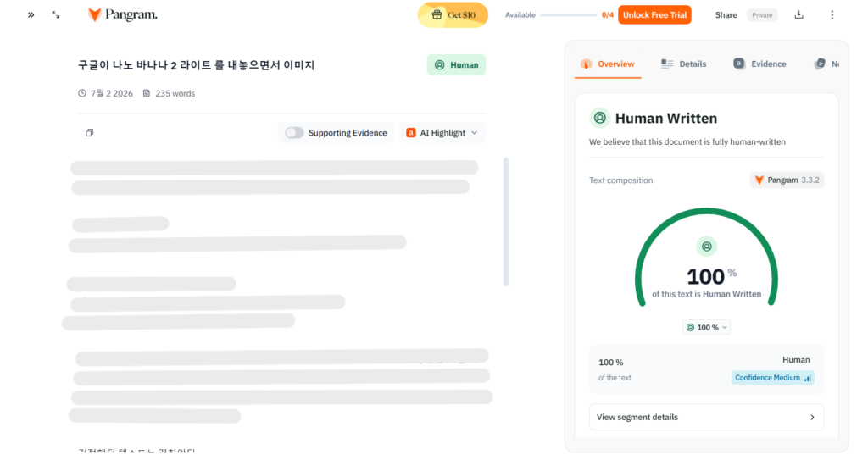Click the download icon in header
This screenshot has width=868, height=460.
(798, 15)
